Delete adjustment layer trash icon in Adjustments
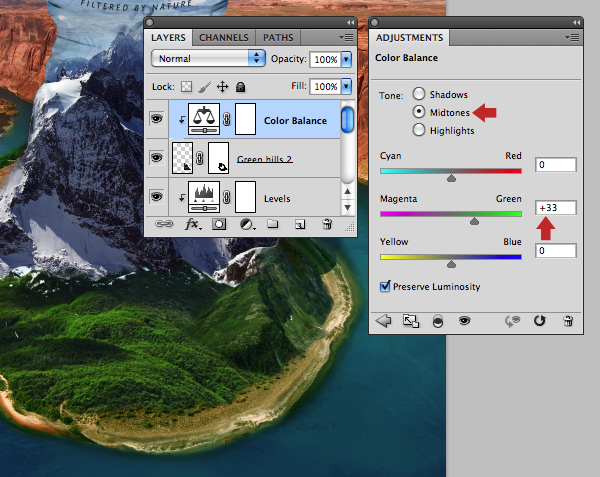The height and width of the screenshot is (477, 600). (x=568, y=321)
